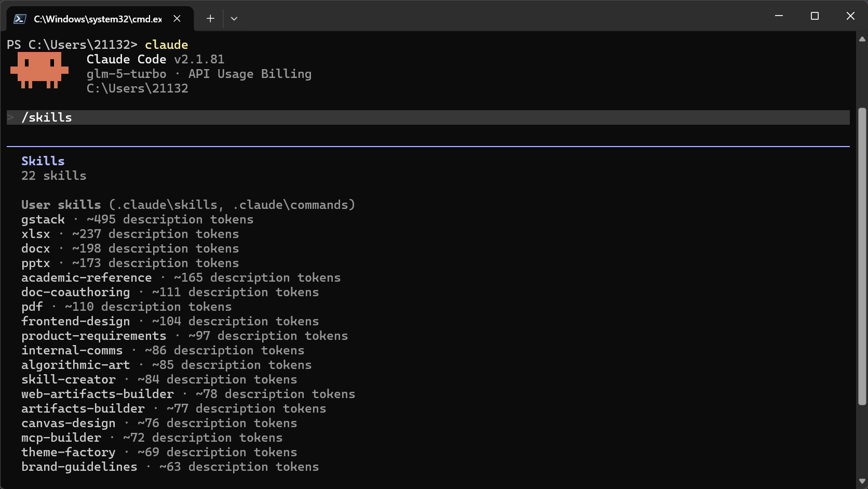Viewport: 868px width, 489px height.
Task: Click the '22 skills' count text
Action: coord(54,176)
